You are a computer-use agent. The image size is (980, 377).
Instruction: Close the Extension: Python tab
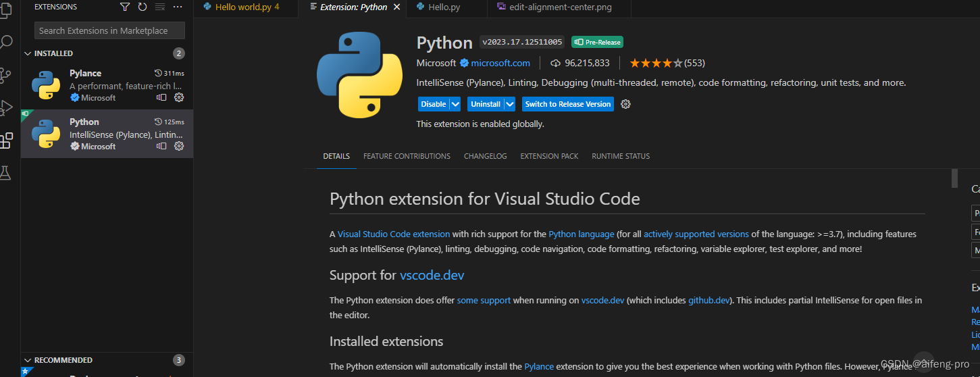396,7
